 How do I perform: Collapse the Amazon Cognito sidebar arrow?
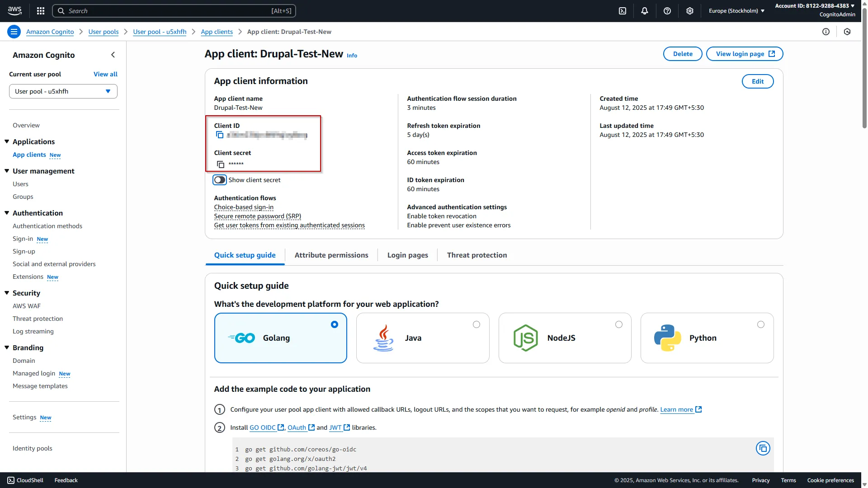click(x=113, y=55)
